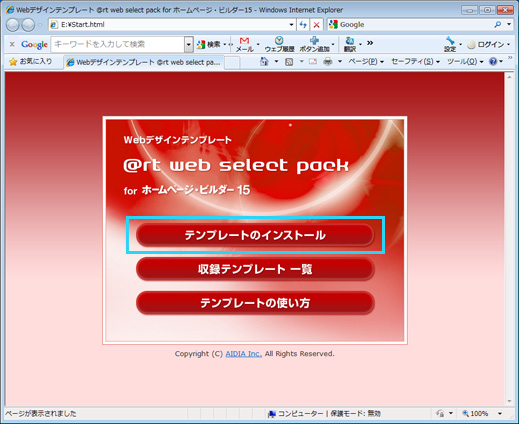Screen dimensions: 519x424
Task: Open dropdown arrow next to メール
Action: 258,44
